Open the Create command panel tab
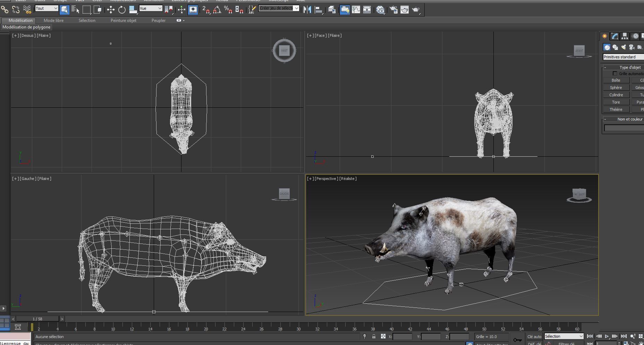 pyautogui.click(x=604, y=36)
